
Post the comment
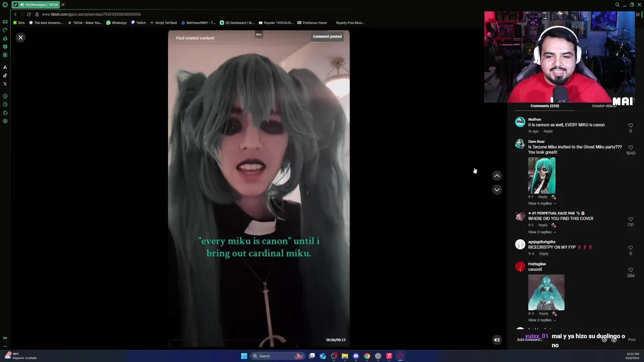coord(631,339)
